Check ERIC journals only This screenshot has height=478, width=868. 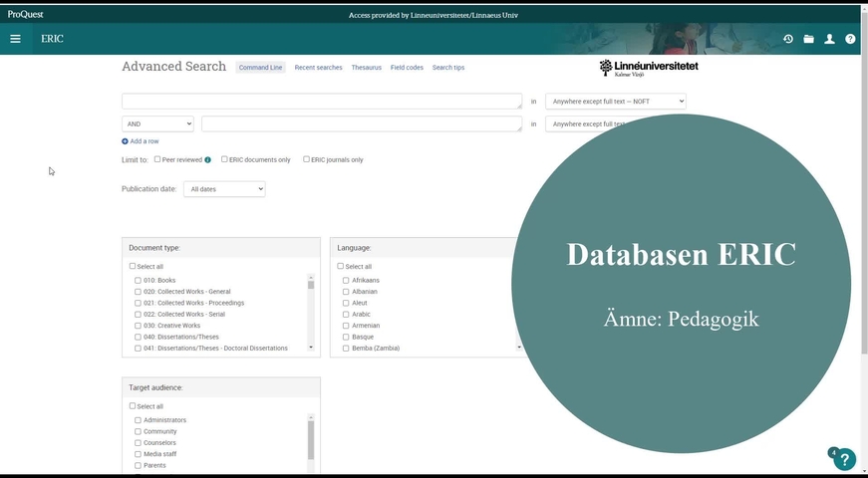point(306,159)
